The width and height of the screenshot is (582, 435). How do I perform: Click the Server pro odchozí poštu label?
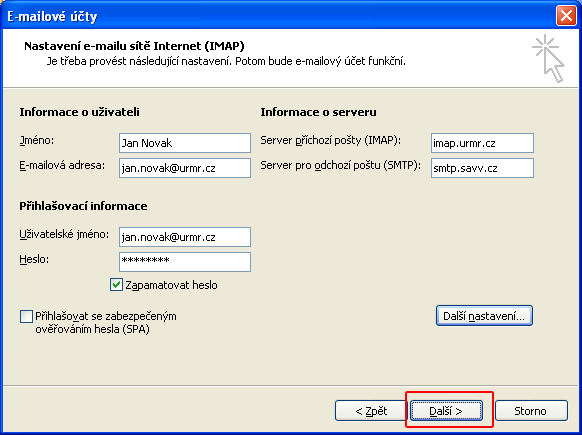click(340, 166)
